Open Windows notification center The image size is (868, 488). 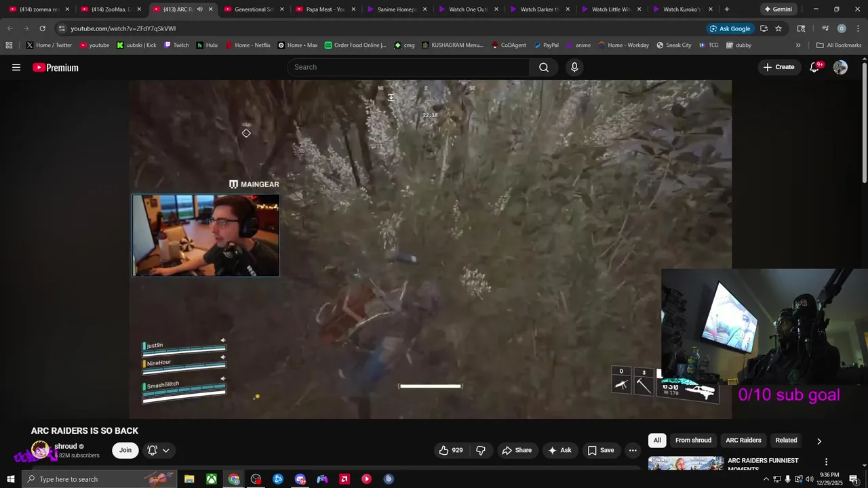coord(854,479)
